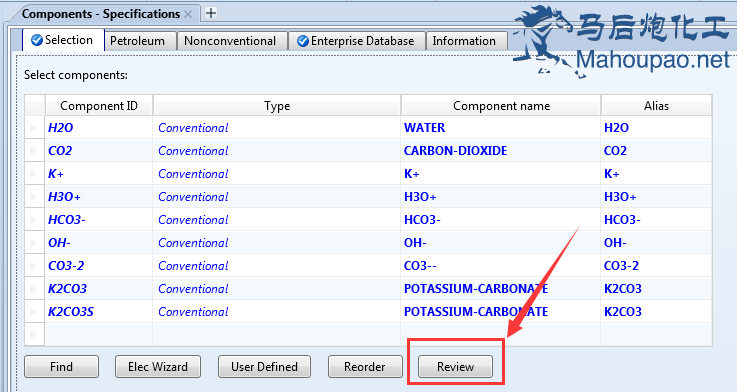Click the CO3-2 alias cell
The width and height of the screenshot is (737, 392).
[x=656, y=266]
